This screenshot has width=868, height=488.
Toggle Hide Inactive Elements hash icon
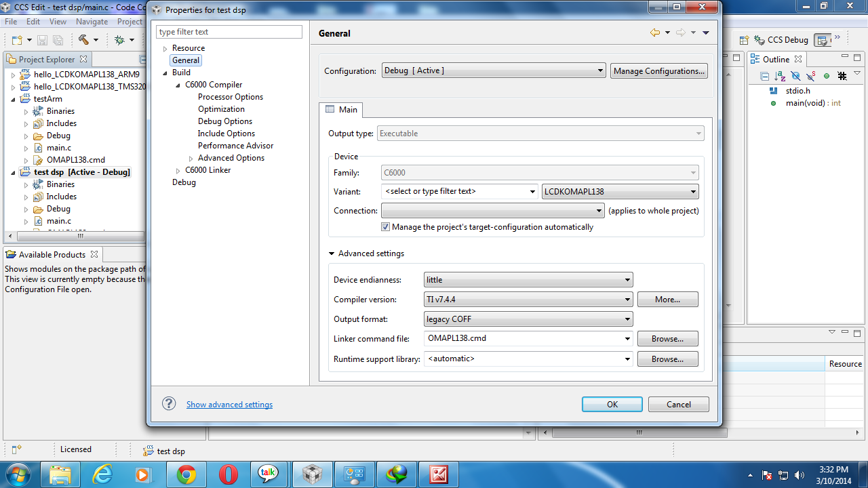842,76
